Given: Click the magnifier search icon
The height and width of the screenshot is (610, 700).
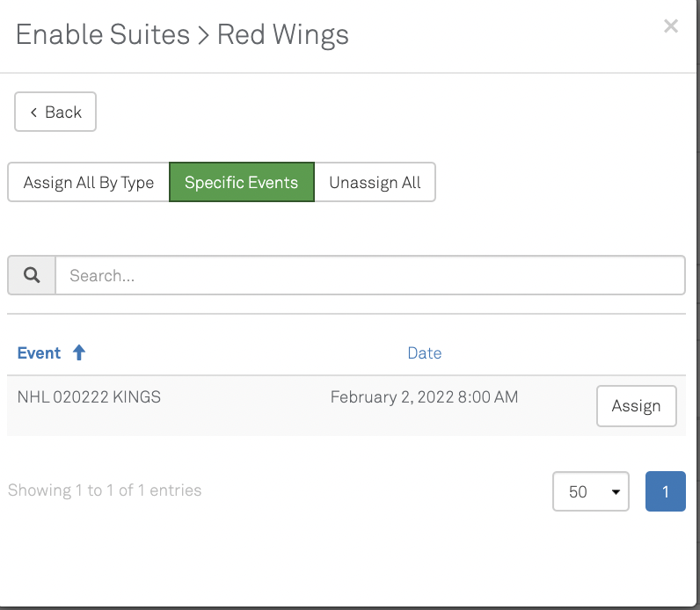Looking at the screenshot, I should pyautogui.click(x=32, y=275).
